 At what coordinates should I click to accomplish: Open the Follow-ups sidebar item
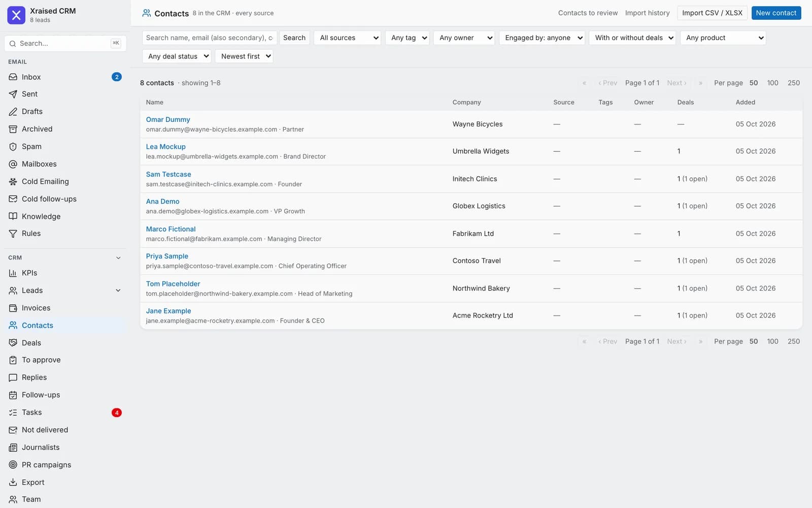tap(65, 395)
